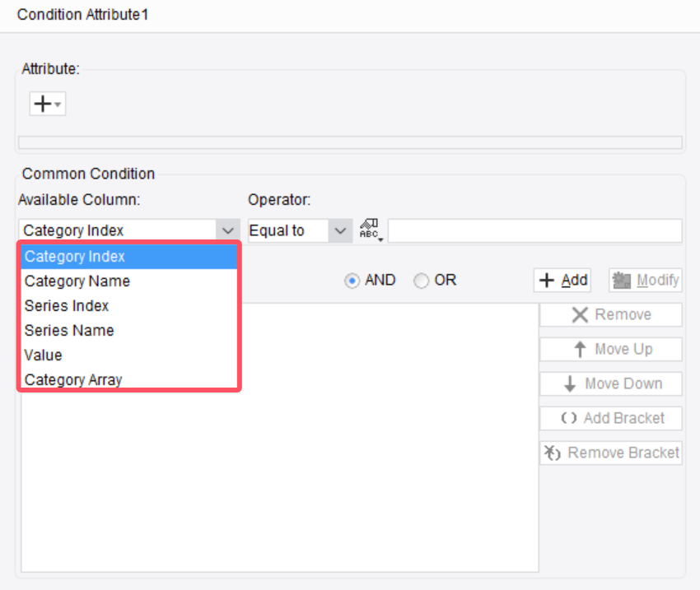Choose the Value option
The image size is (700, 590).
click(x=129, y=355)
